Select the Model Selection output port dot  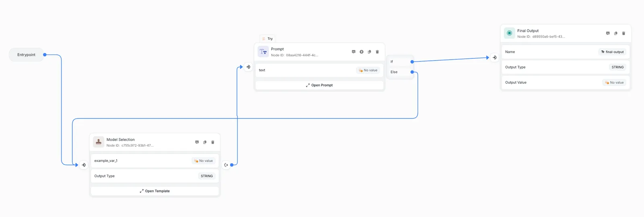point(232,165)
